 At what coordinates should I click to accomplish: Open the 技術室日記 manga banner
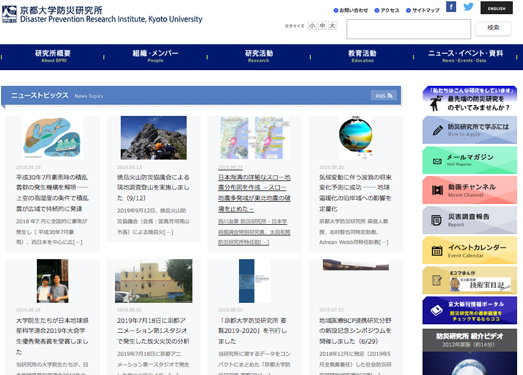[470, 280]
